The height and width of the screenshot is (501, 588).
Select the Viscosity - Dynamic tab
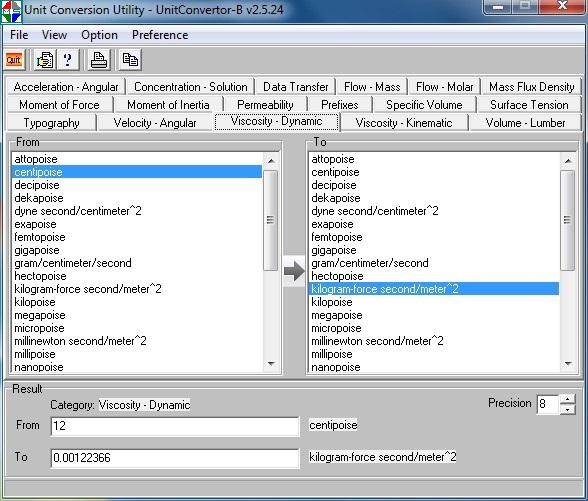276,122
